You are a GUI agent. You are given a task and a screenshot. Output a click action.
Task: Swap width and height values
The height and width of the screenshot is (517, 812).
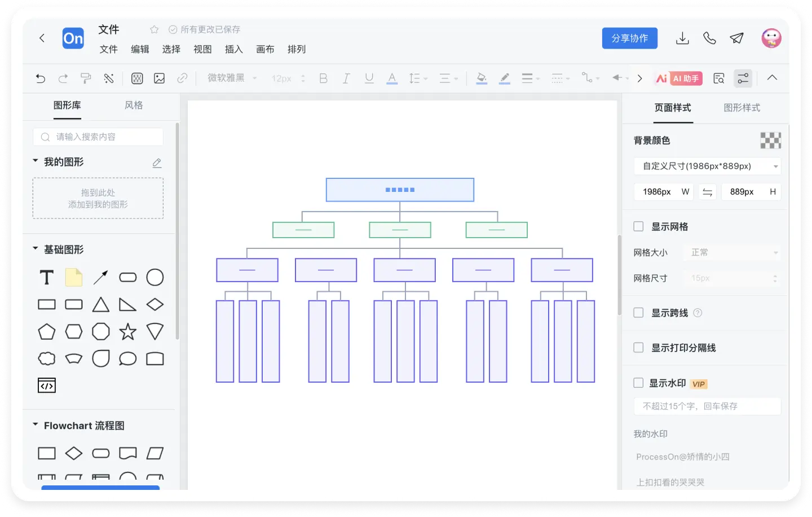[x=707, y=192]
